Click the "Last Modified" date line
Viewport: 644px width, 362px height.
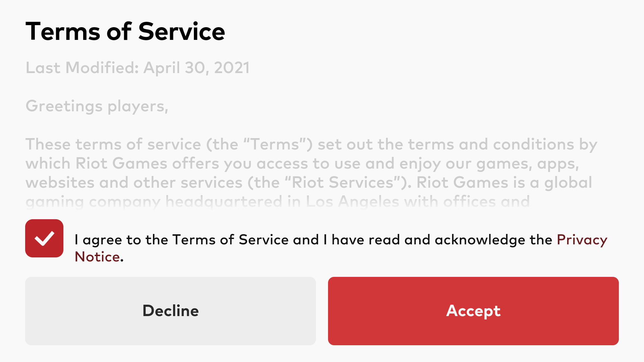click(138, 68)
